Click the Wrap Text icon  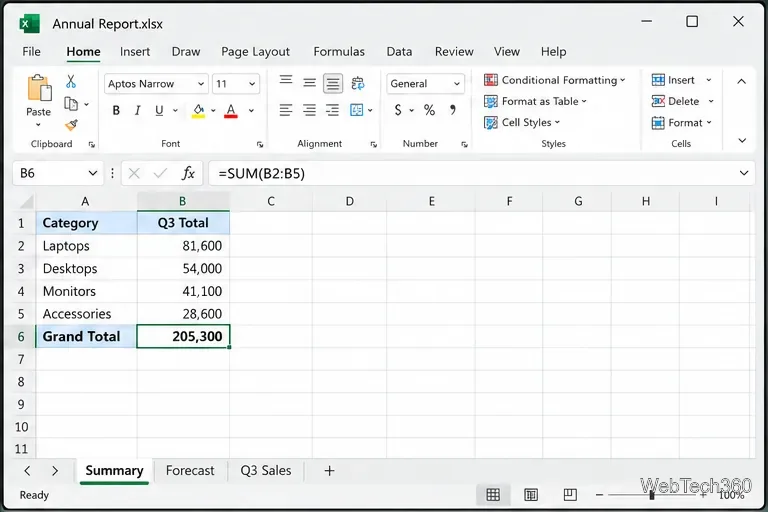(x=358, y=83)
